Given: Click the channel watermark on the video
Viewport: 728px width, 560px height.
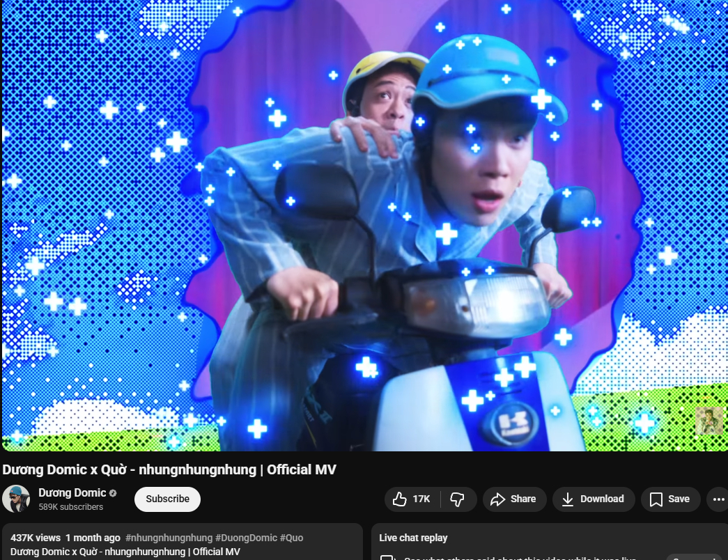Looking at the screenshot, I should [x=708, y=421].
